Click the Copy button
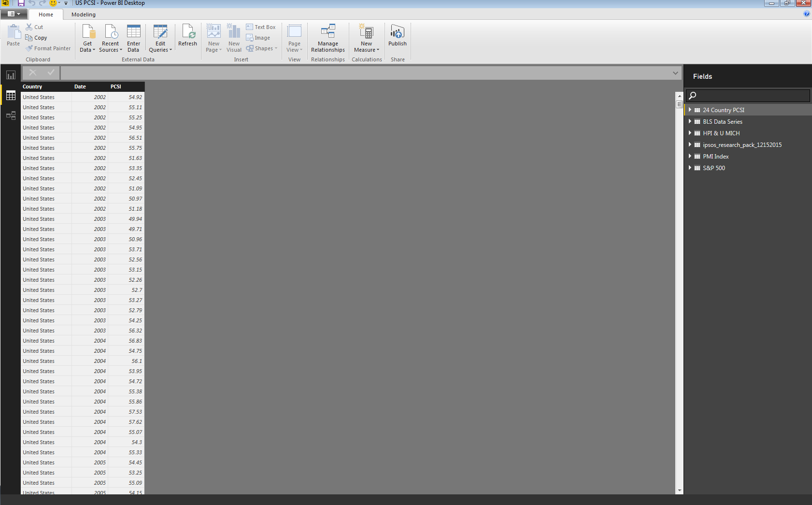 pos(36,38)
